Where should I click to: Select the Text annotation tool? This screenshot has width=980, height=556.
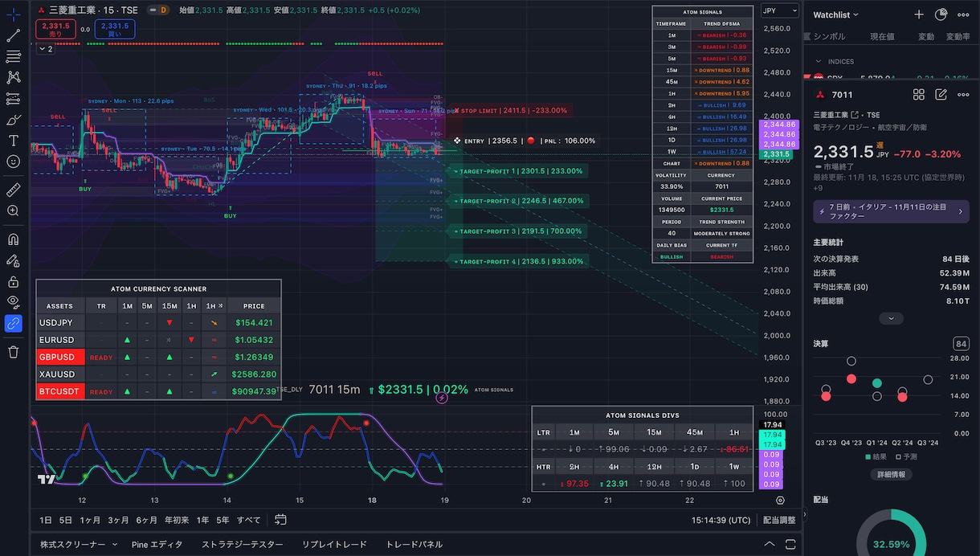[13, 141]
